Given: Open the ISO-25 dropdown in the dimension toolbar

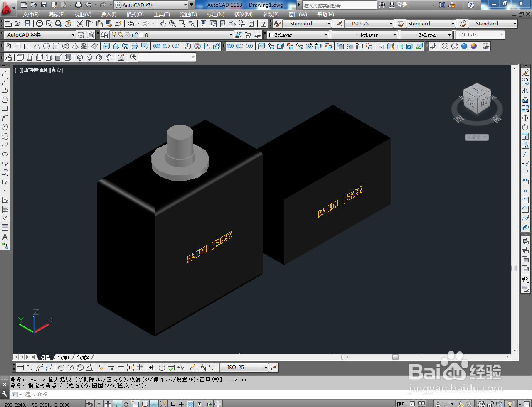Looking at the screenshot, I should (x=244, y=368).
